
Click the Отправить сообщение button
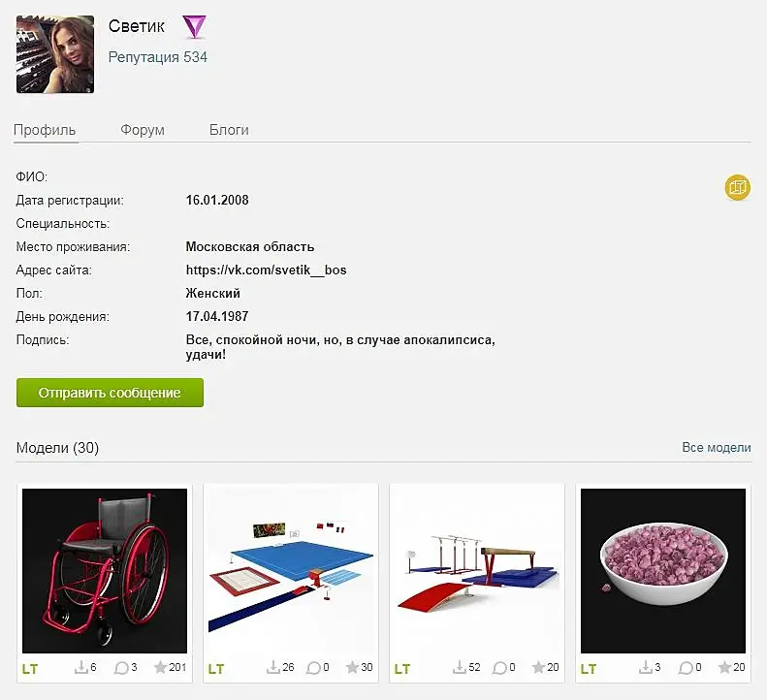point(111,393)
